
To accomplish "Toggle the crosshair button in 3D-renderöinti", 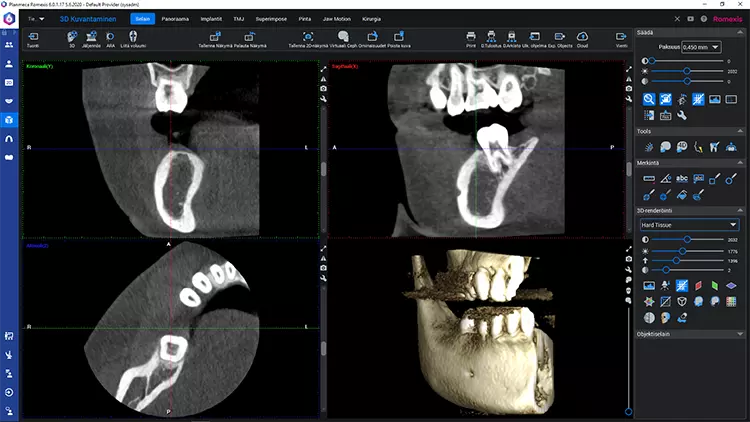I will point(682,286).
